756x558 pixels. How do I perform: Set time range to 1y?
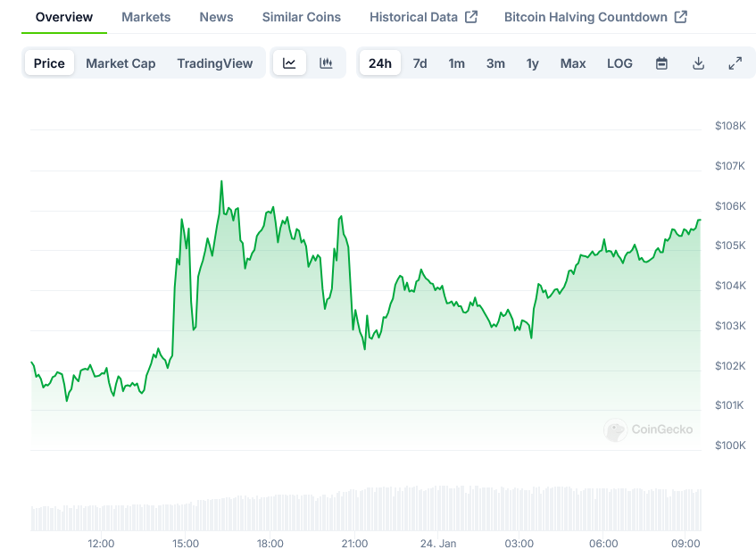(532, 63)
